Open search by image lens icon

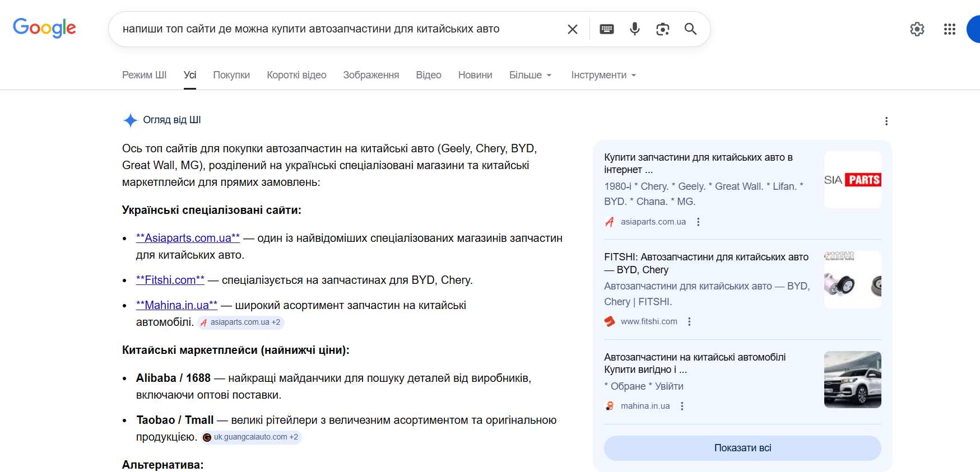pos(662,29)
